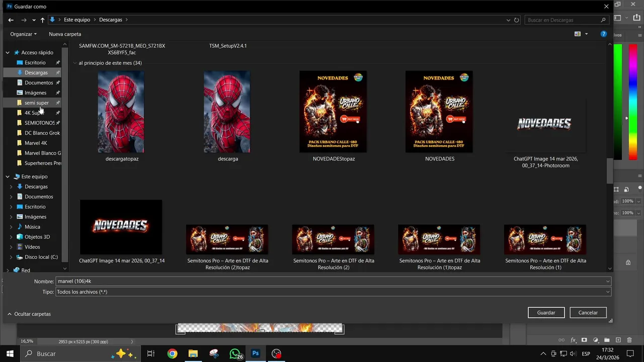Click the Photoshop hue slider strip
This screenshot has width=644, height=362.
tap(633, 102)
